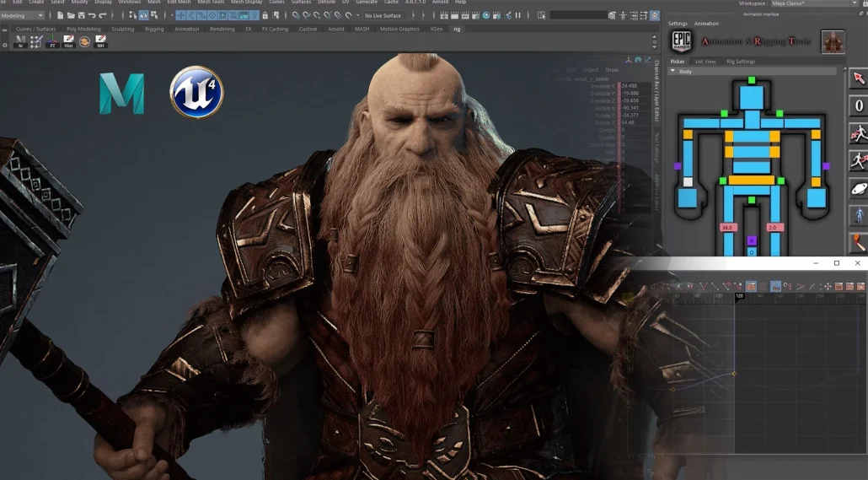Image resolution: width=868 pixels, height=480 pixels.
Task: Select the head control on the picker
Action: (751, 96)
